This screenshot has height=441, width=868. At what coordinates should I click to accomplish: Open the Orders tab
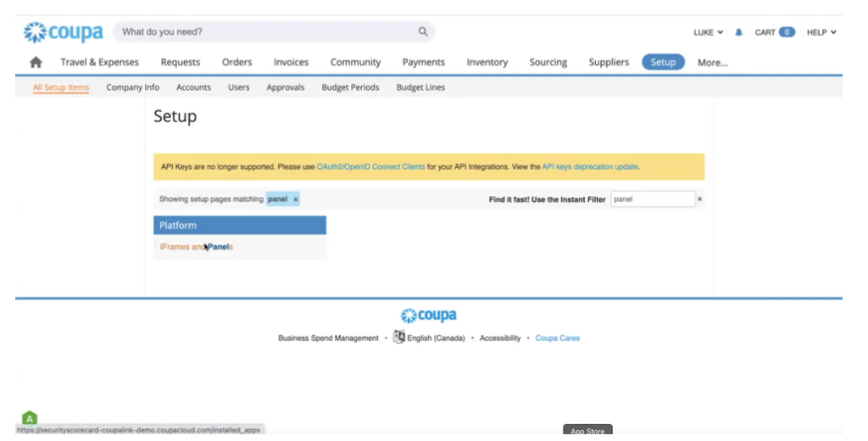click(x=237, y=62)
